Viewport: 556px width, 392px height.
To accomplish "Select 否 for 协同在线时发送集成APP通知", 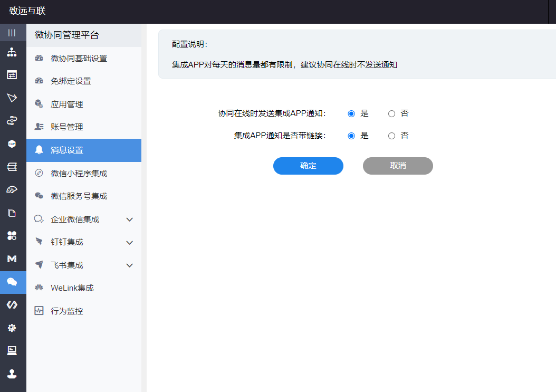I will (x=391, y=113).
